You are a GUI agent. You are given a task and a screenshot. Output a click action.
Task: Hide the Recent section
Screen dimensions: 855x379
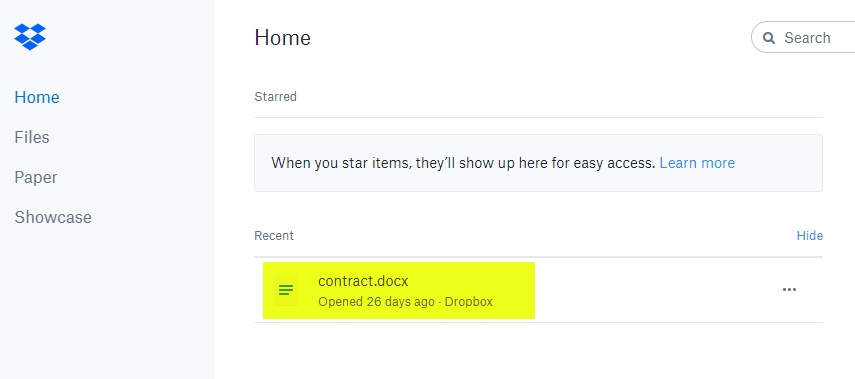pyautogui.click(x=810, y=235)
